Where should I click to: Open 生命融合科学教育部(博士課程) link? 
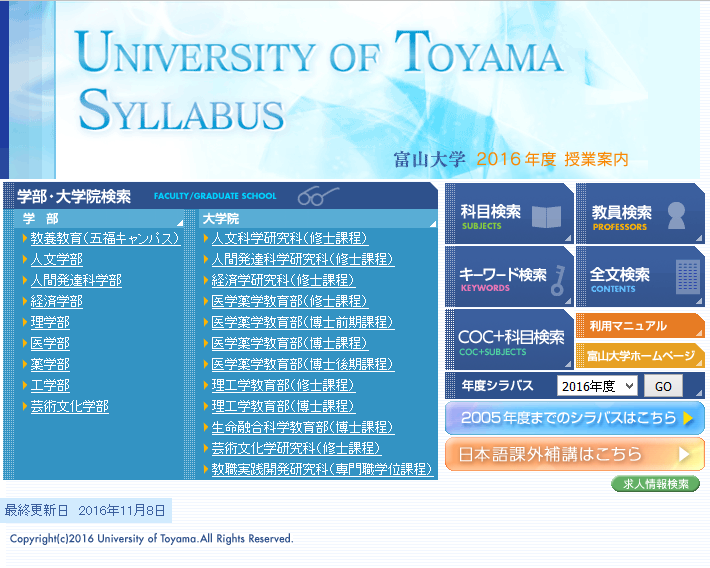click(x=303, y=428)
